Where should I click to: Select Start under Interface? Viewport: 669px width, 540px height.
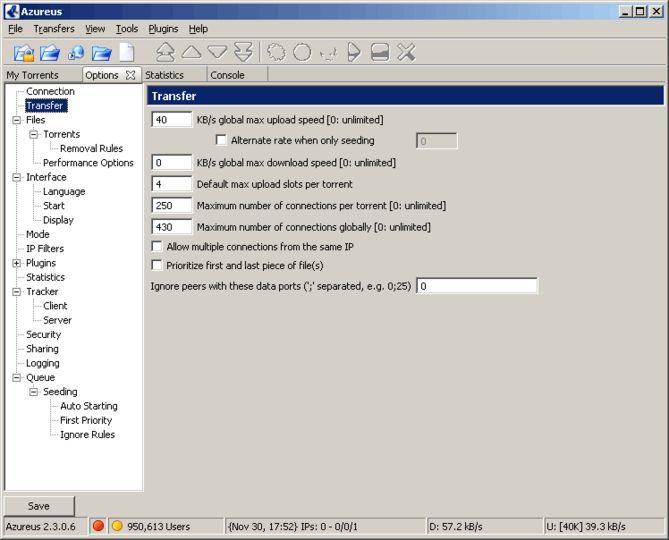click(x=54, y=206)
